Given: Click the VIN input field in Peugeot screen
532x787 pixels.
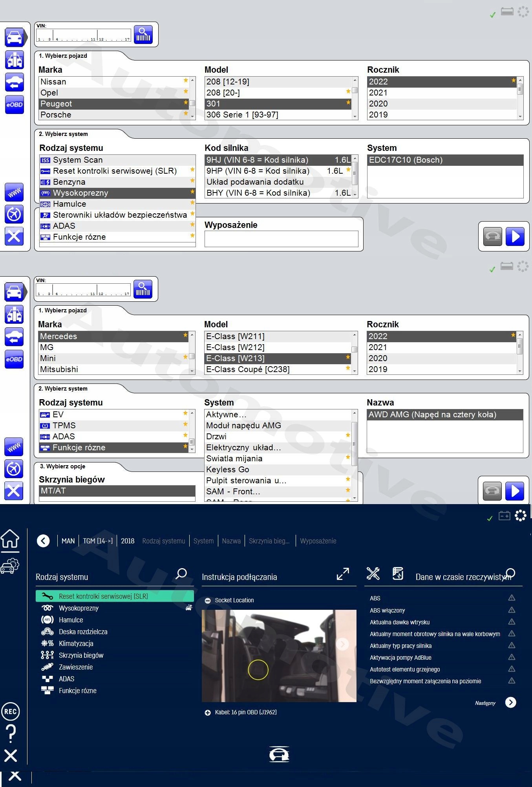Looking at the screenshot, I should tap(84, 35).
